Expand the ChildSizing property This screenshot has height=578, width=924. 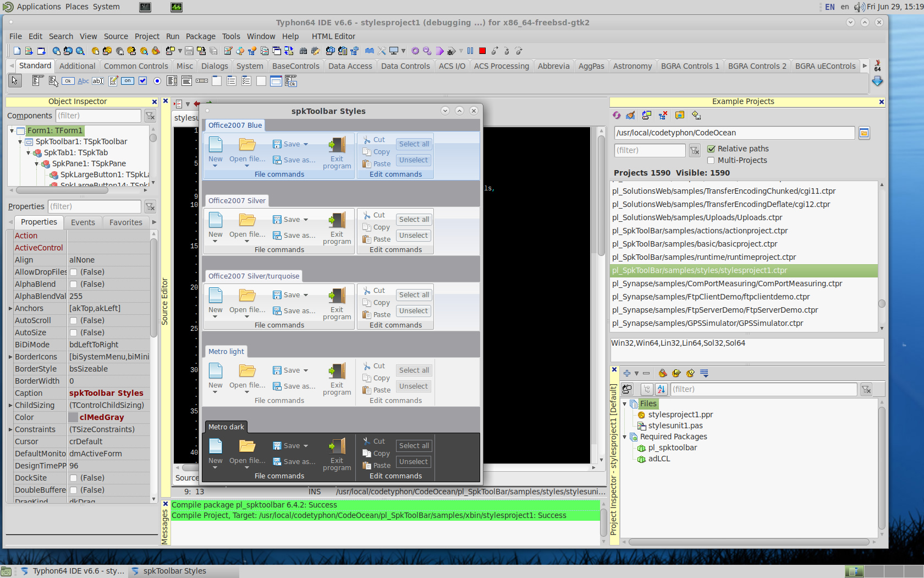tap(10, 405)
